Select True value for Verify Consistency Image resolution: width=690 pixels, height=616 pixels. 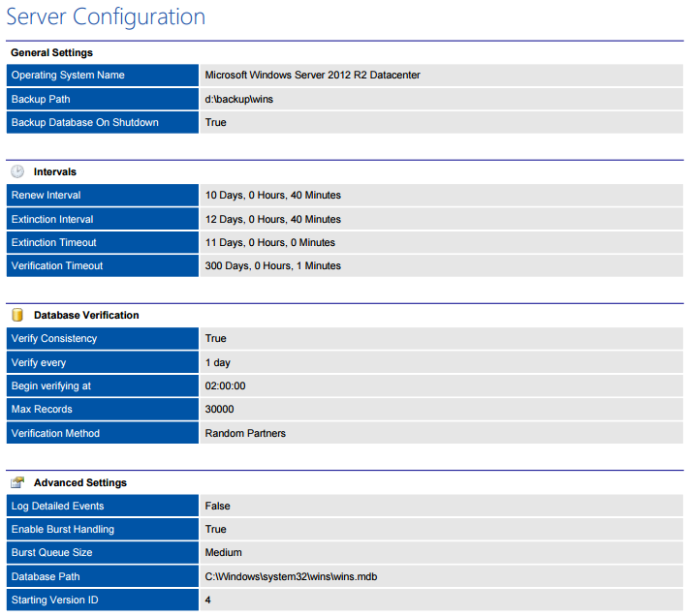215,339
